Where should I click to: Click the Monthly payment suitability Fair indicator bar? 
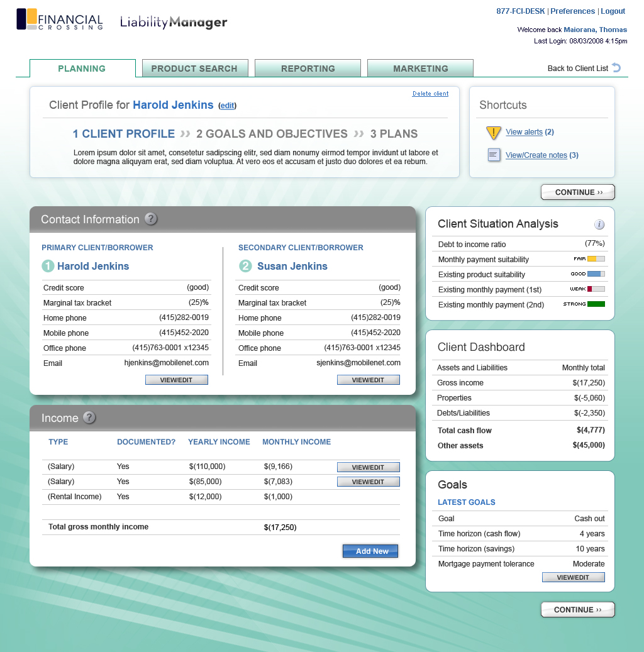coord(596,259)
